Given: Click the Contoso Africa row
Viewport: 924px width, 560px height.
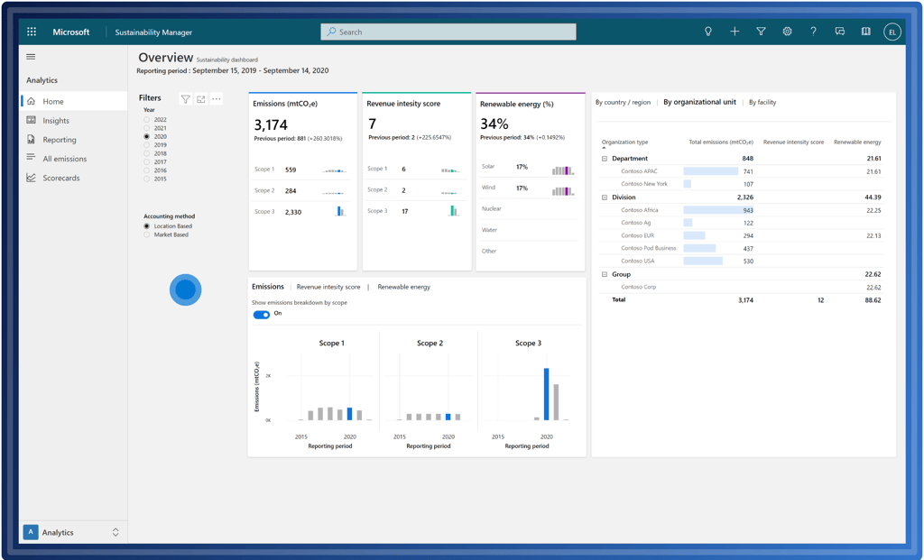Looking at the screenshot, I should pos(742,210).
